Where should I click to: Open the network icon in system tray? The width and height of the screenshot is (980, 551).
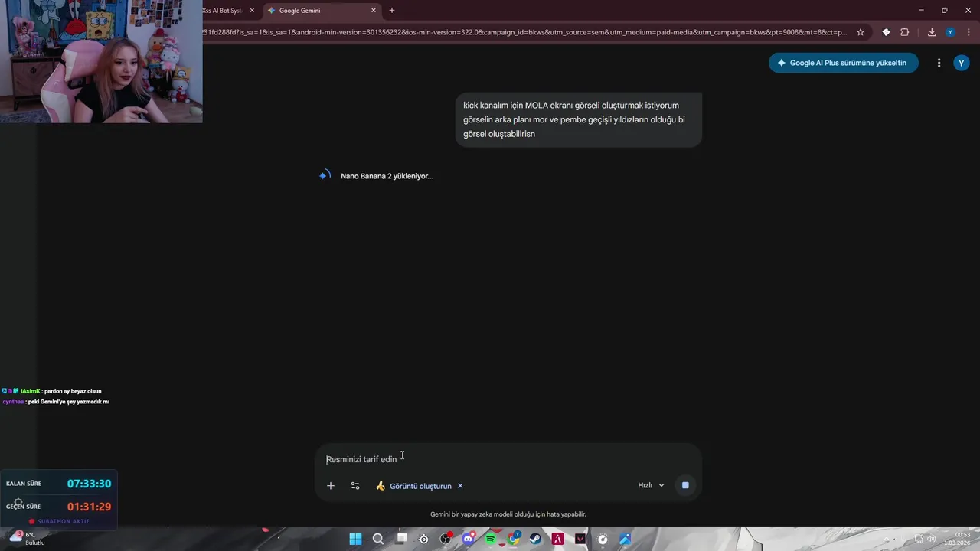920,539
